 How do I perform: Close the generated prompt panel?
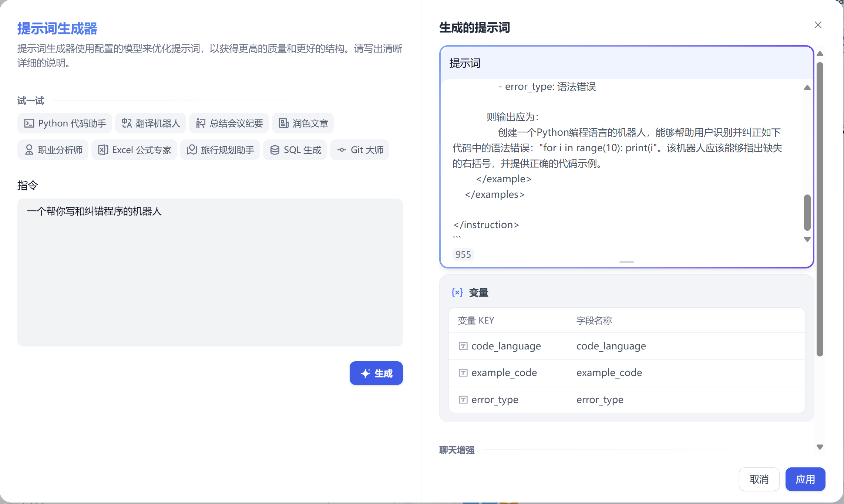818,25
